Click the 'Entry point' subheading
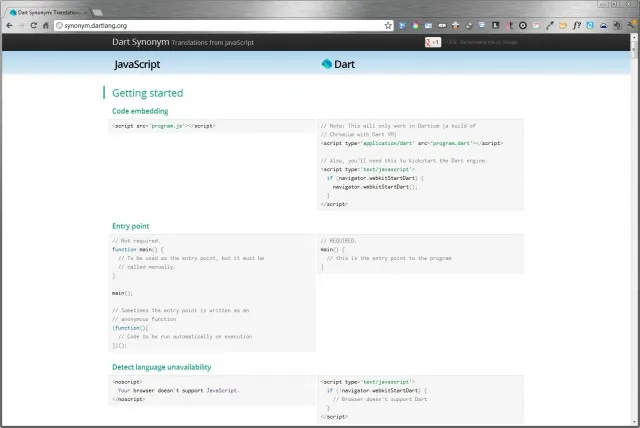This screenshot has height=428, width=640. click(131, 226)
